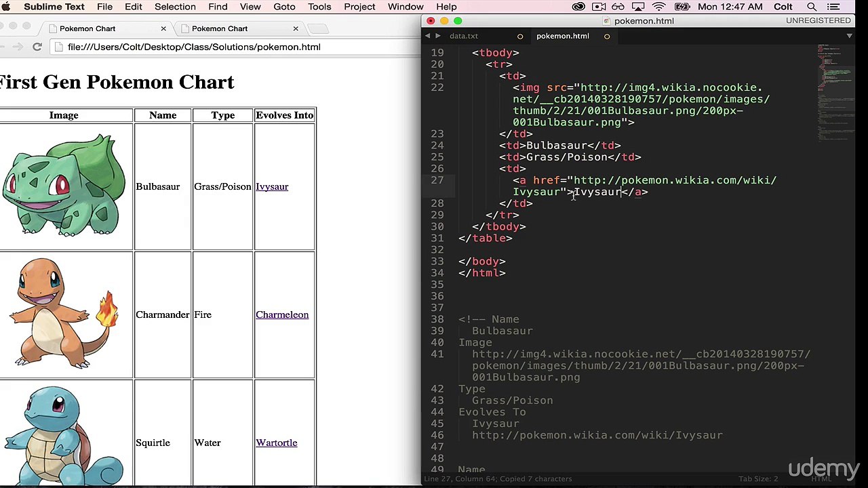Viewport: 868px width, 488px height.
Task: Click the unsaved dot on data.txt tab
Action: [520, 36]
